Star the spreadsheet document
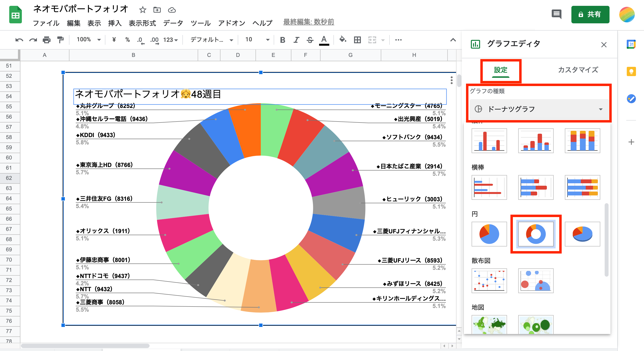Screen dimensions: 644x351 pyautogui.click(x=143, y=10)
